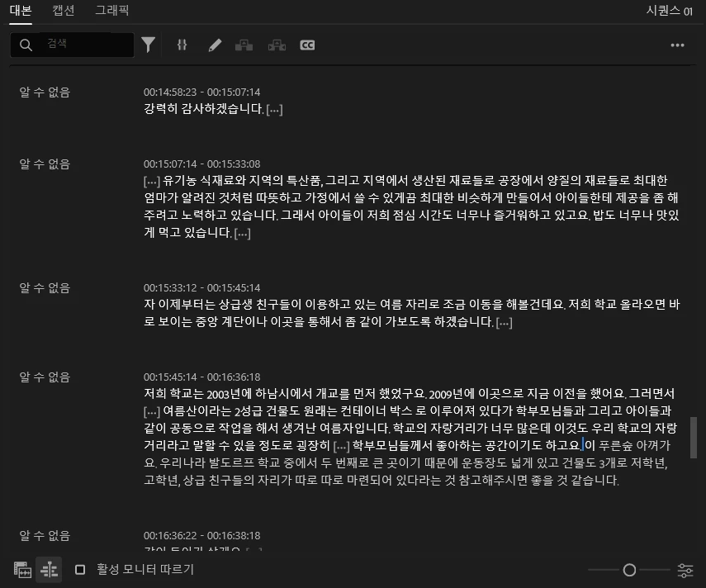
Task: Click the pause marker after 강력히 감사하겠습니다.
Action: 275,109
